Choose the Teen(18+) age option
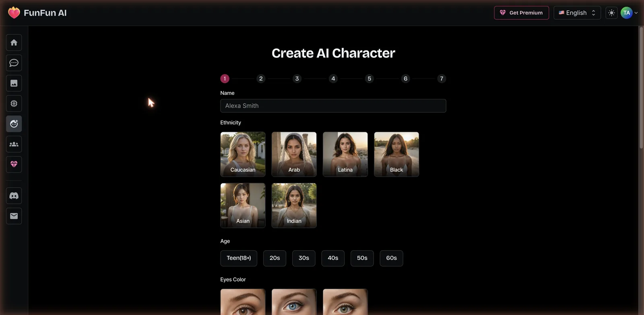644x315 pixels. 239,258
